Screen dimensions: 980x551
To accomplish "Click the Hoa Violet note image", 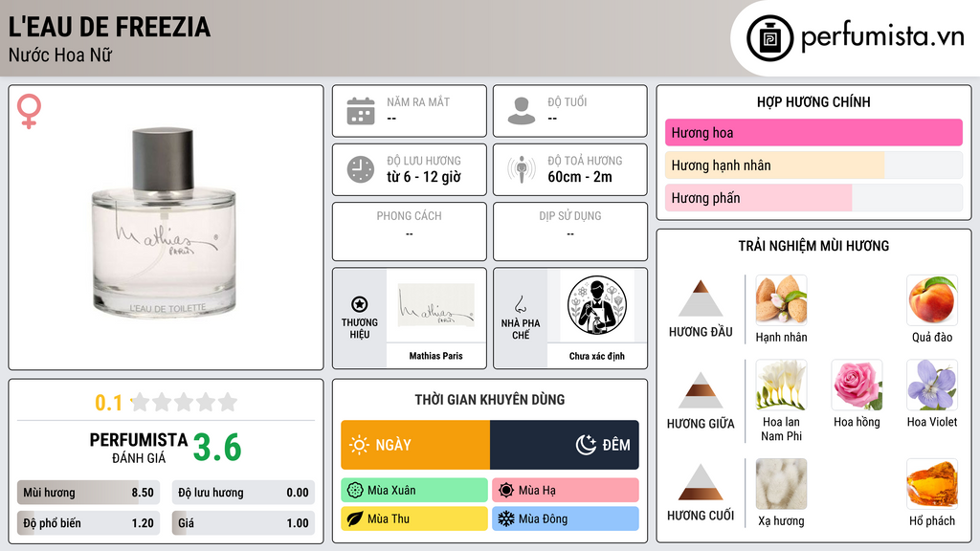I will click(x=932, y=385).
